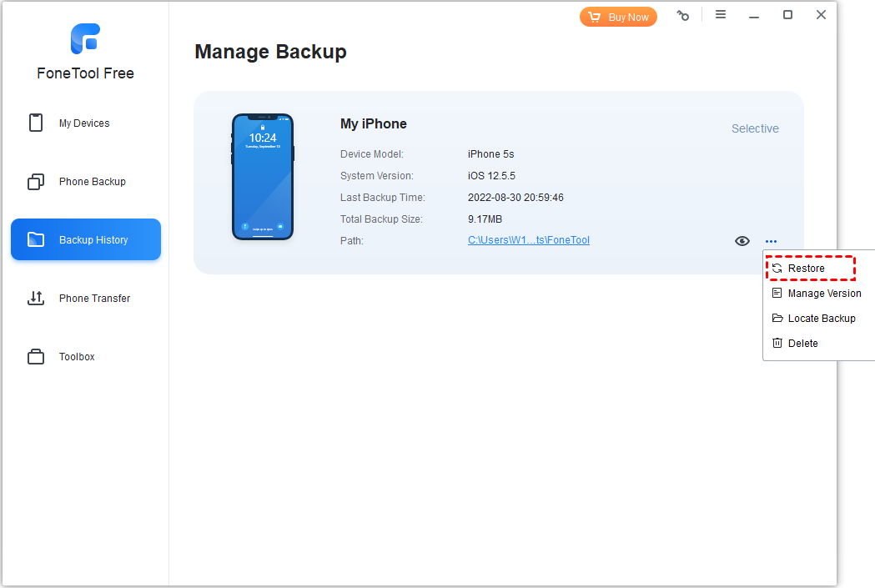Click the highlighted Backup History button background

tap(85, 239)
